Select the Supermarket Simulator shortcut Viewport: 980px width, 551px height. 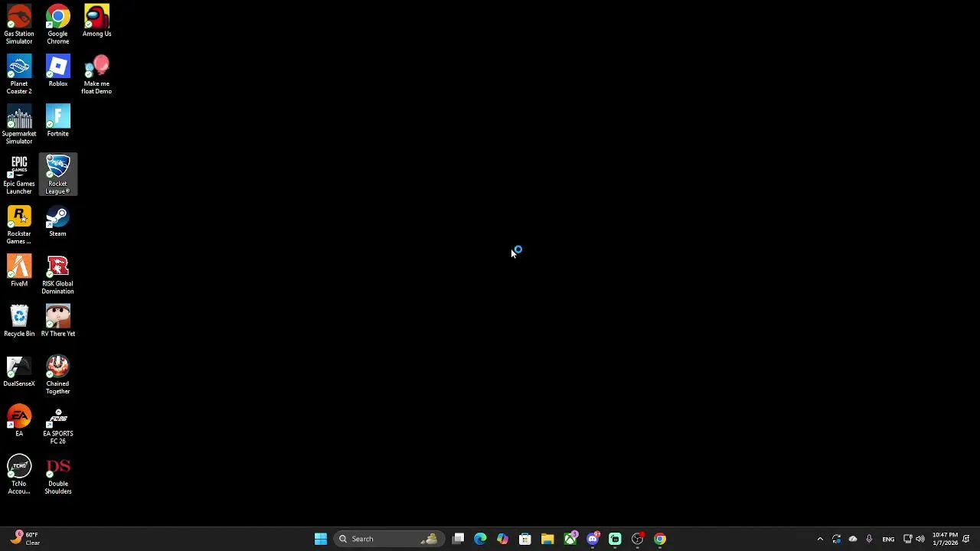(x=19, y=125)
